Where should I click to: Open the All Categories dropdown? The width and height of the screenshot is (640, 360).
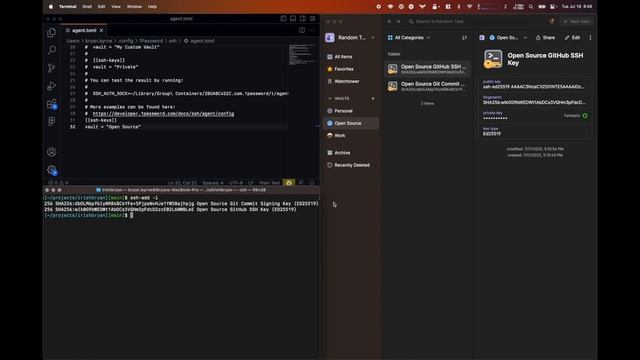click(409, 38)
